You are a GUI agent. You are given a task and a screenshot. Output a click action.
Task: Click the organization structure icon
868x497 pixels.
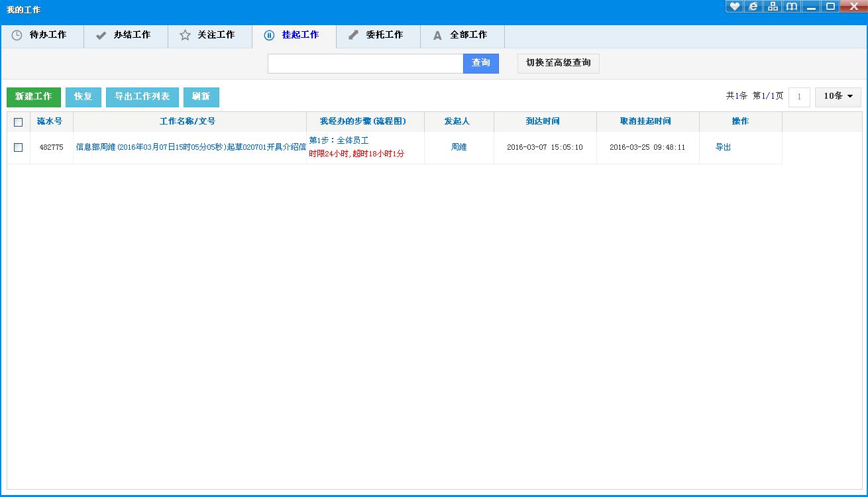coord(773,7)
